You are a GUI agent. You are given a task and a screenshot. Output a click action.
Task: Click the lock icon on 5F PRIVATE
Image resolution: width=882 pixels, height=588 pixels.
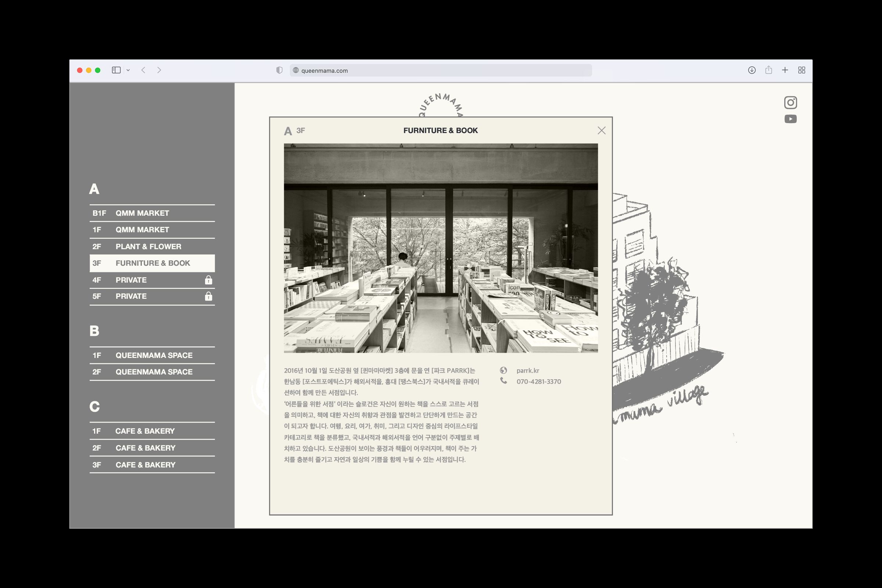click(208, 296)
